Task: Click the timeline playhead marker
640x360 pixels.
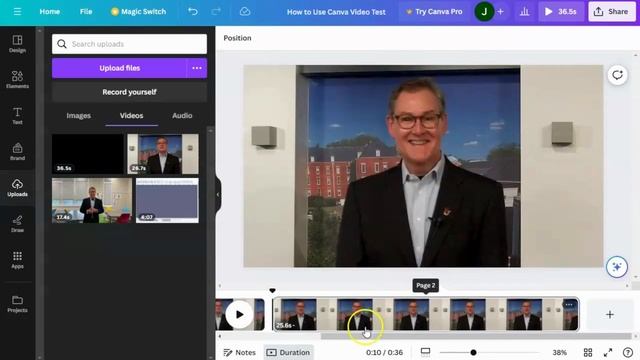Action: pyautogui.click(x=272, y=291)
